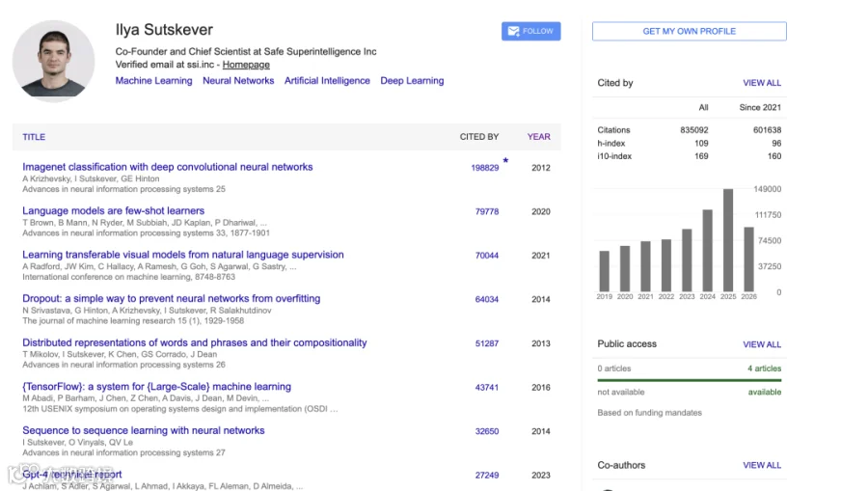Image resolution: width=868 pixels, height=491 pixels.
Task: Click the green public access progress bar
Action: pos(690,380)
